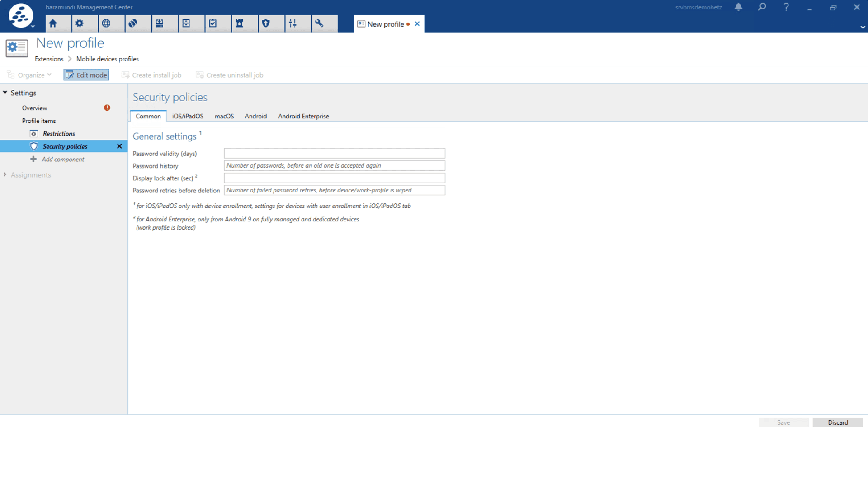Expand the tab overflow chevron at top right

[863, 28]
